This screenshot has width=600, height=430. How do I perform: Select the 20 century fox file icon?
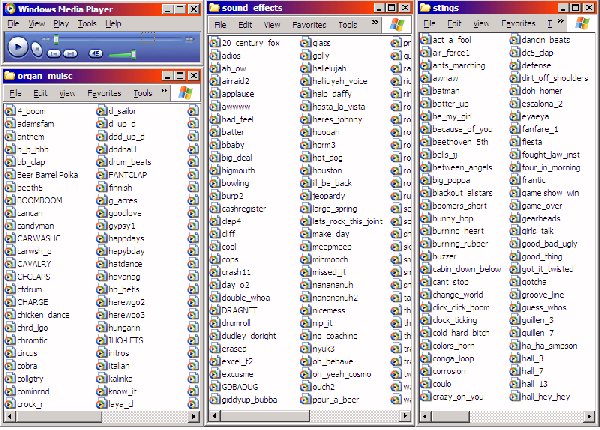(215, 43)
